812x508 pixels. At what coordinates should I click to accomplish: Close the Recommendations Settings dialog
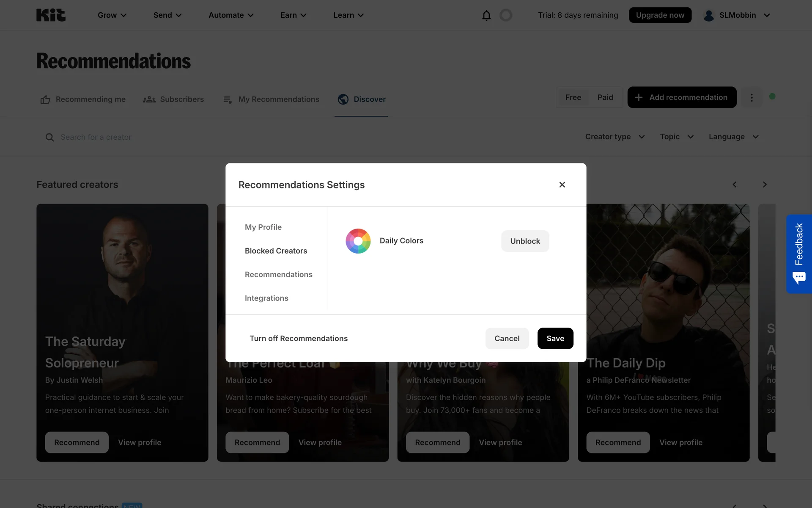pyautogui.click(x=562, y=185)
